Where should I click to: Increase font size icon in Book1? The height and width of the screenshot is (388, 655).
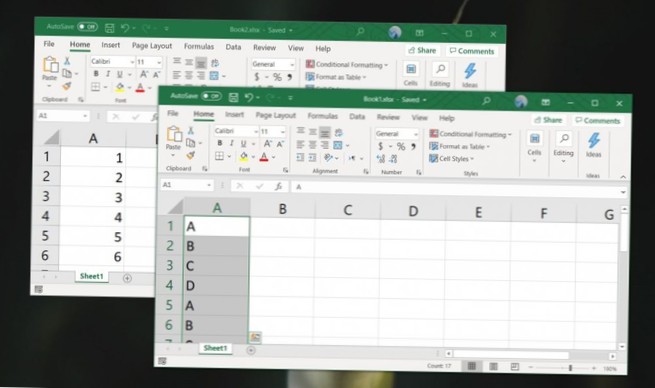(268, 144)
